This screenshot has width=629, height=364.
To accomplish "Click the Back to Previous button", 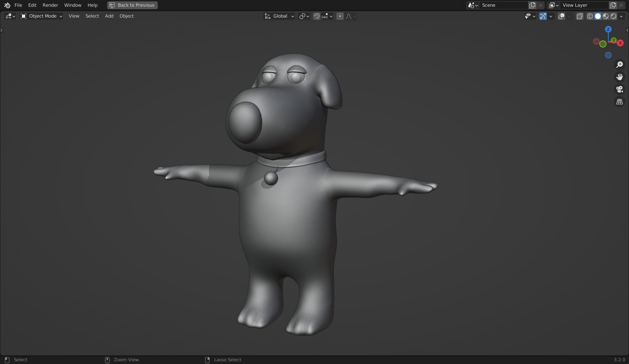I will point(132,5).
